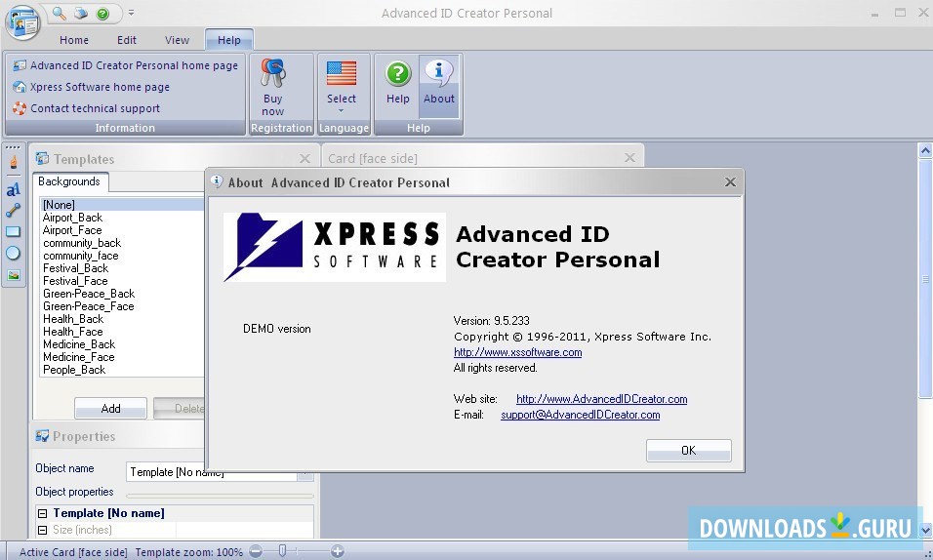Close the Templates panel

[304, 158]
